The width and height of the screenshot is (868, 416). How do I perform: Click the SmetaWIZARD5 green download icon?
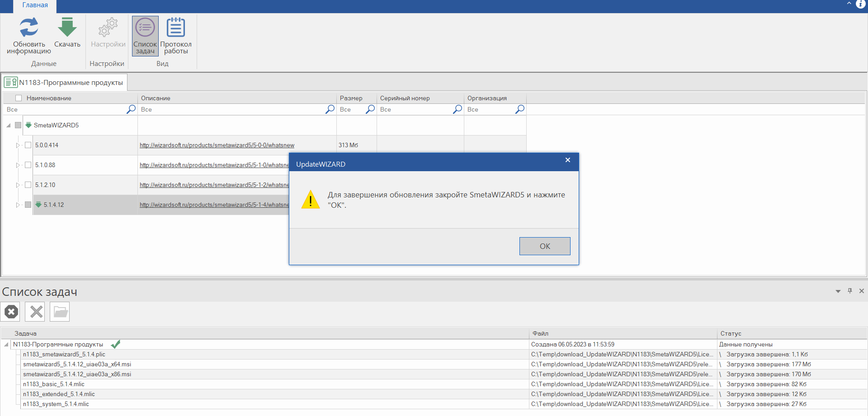[x=28, y=125]
